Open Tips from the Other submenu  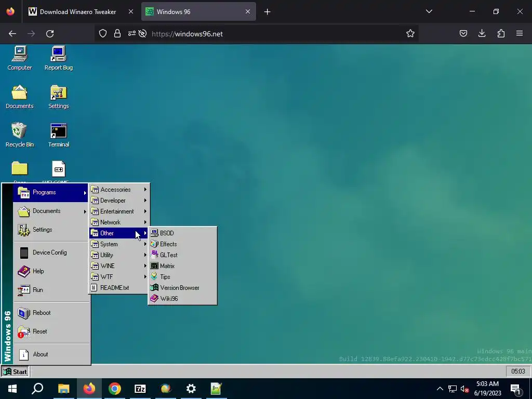[x=182, y=276]
